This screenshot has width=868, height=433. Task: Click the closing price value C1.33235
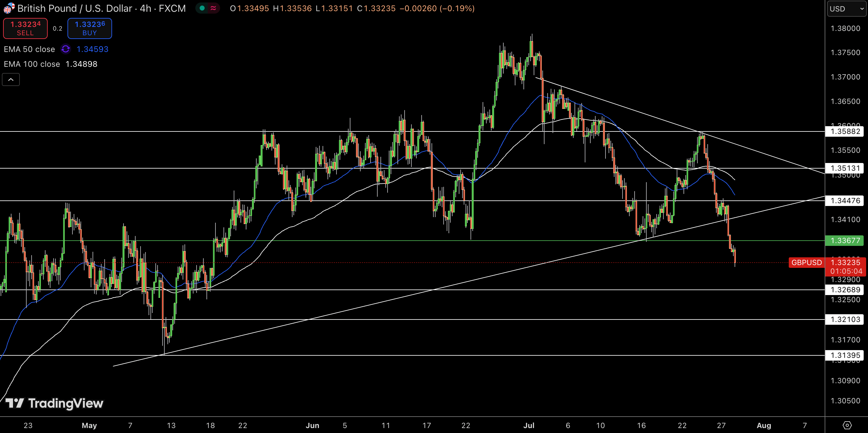coord(376,8)
